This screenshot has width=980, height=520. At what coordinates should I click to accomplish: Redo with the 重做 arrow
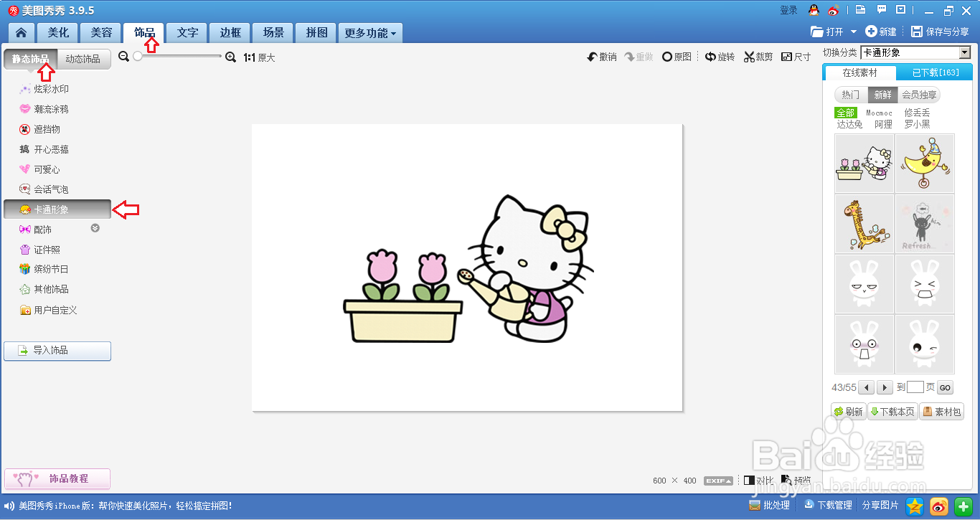pos(639,57)
